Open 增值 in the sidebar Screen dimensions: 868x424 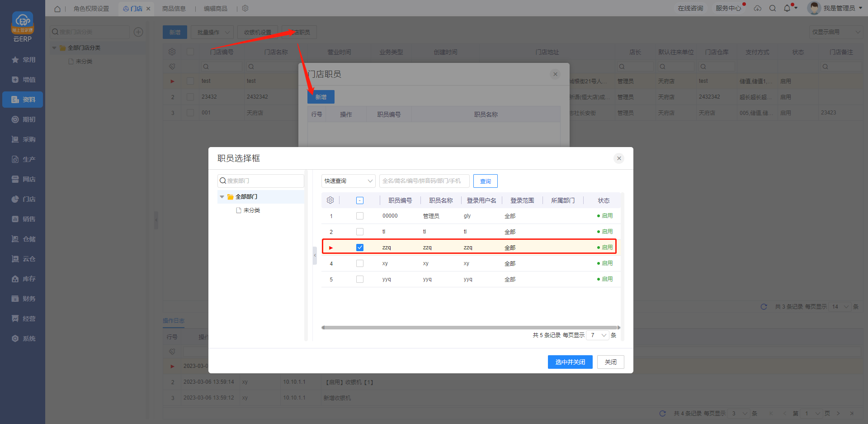tap(23, 80)
